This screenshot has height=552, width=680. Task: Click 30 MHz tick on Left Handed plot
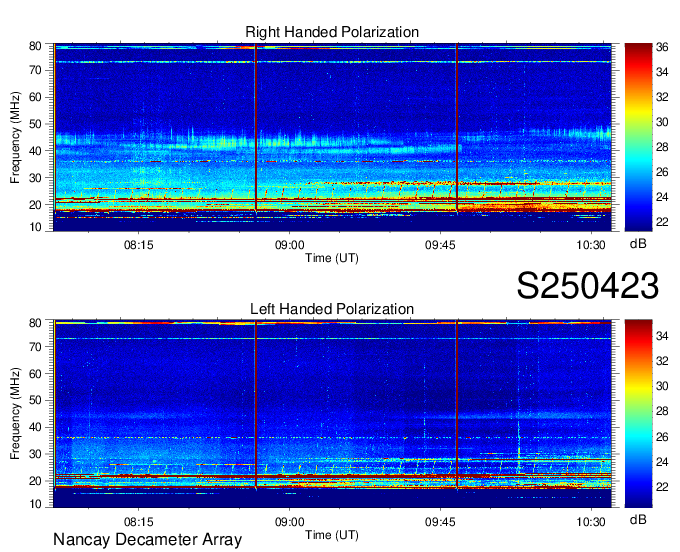[x=35, y=454]
